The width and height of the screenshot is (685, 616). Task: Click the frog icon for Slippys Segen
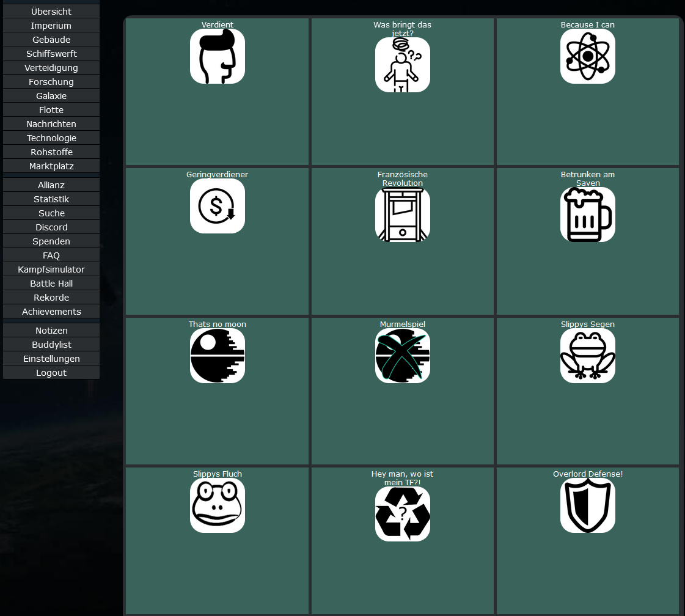pos(588,356)
